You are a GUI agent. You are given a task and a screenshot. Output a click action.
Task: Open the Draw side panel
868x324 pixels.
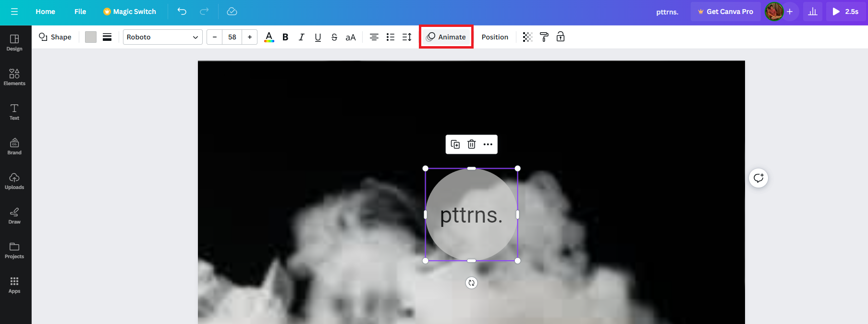click(x=14, y=215)
